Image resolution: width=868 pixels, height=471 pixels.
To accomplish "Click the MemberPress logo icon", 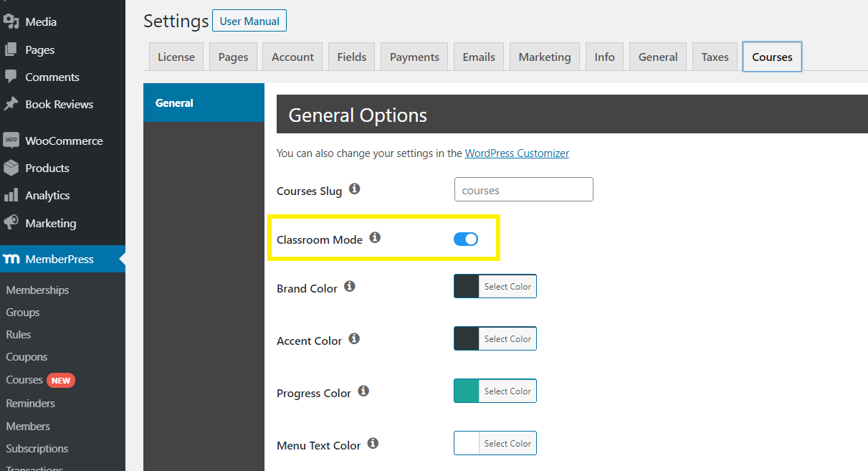I will coord(11,259).
